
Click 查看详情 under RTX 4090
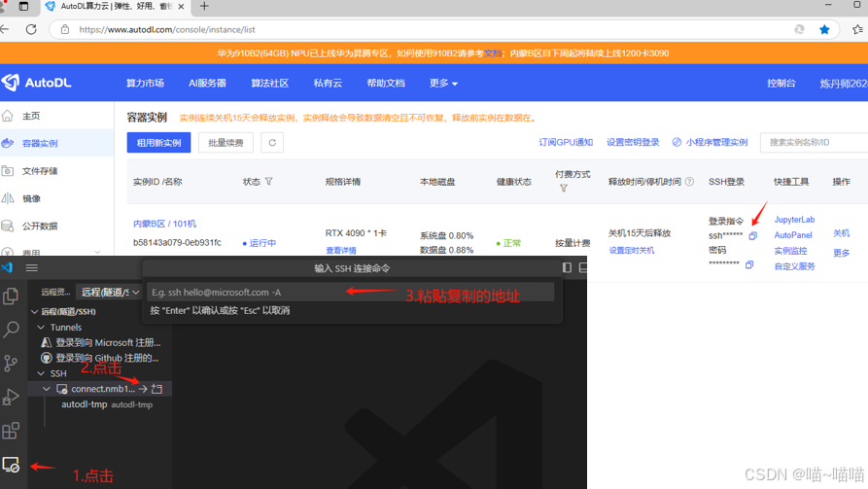[341, 250]
